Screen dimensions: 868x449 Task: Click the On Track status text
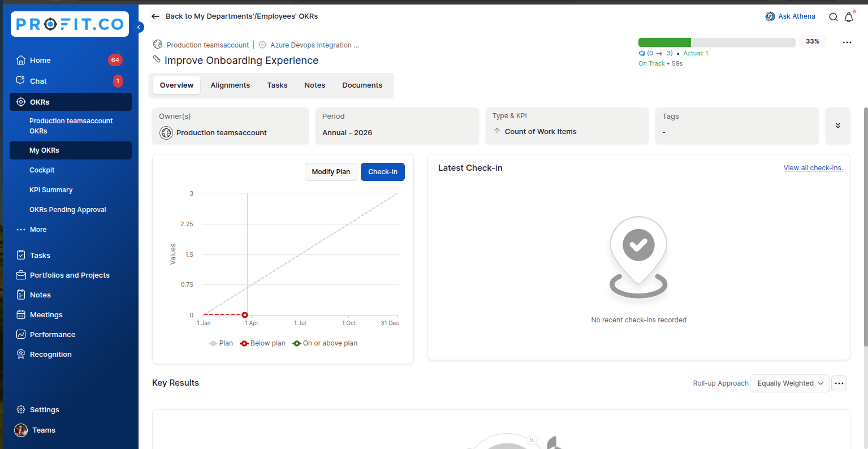651,64
